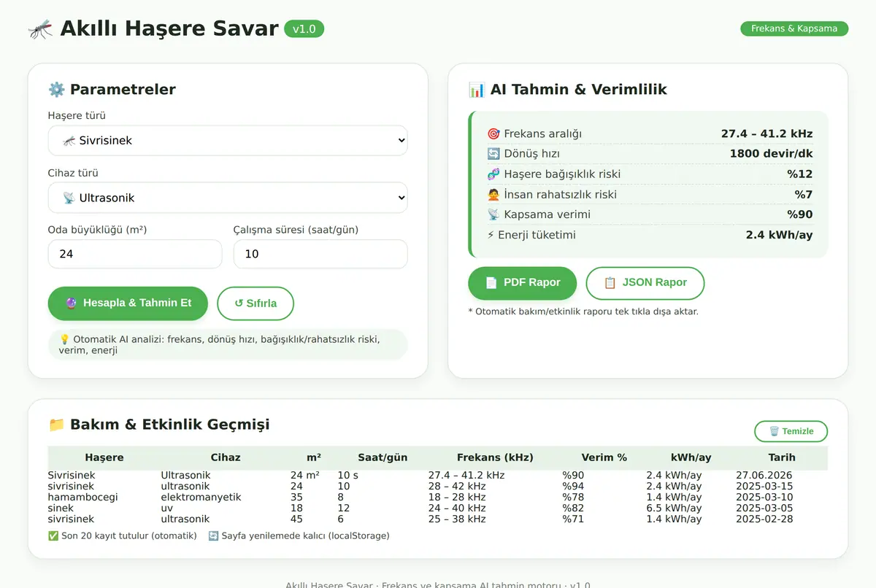
Task: Click the kWh/ay column header
Action: coord(691,457)
